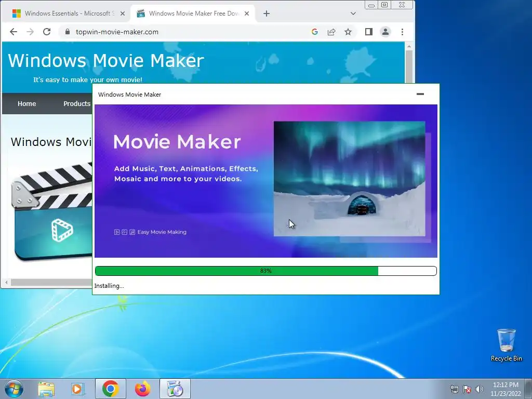Open Firefox from the taskbar

142,389
